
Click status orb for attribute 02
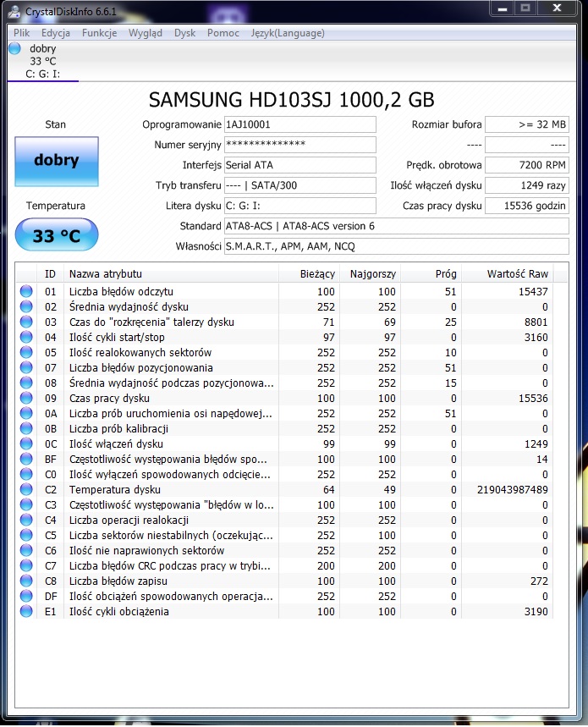click(x=26, y=306)
